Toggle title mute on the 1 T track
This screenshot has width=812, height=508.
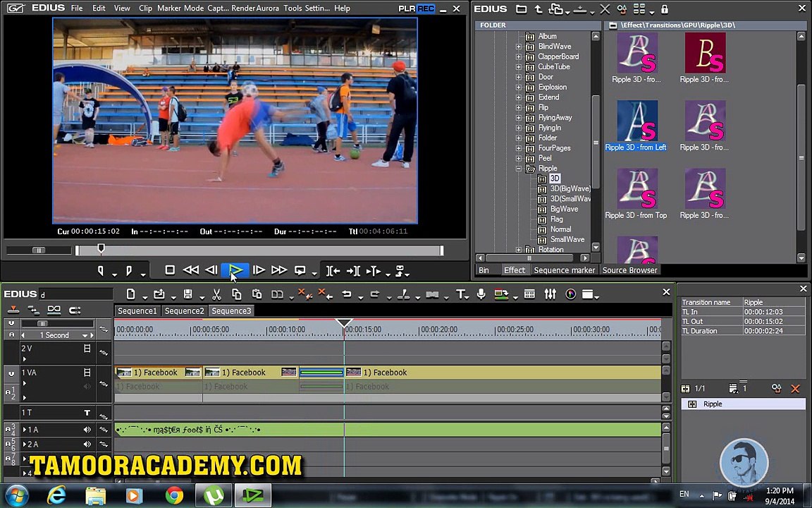tap(87, 413)
